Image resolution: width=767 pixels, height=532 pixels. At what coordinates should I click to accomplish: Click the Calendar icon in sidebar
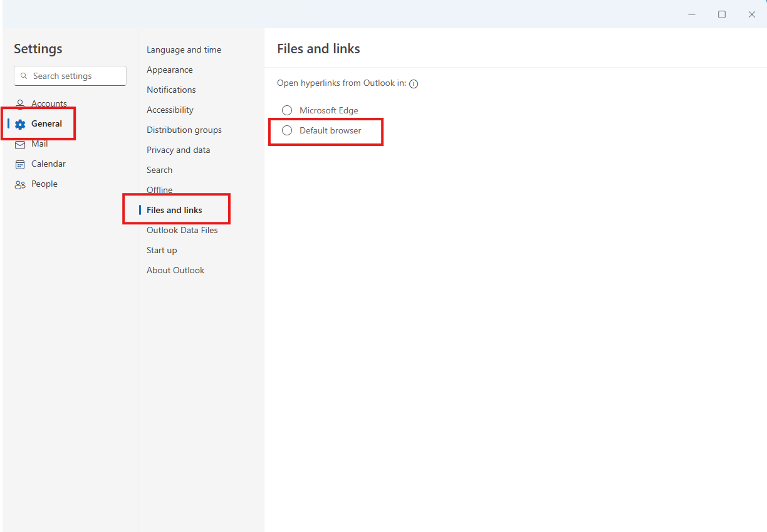[x=20, y=164]
